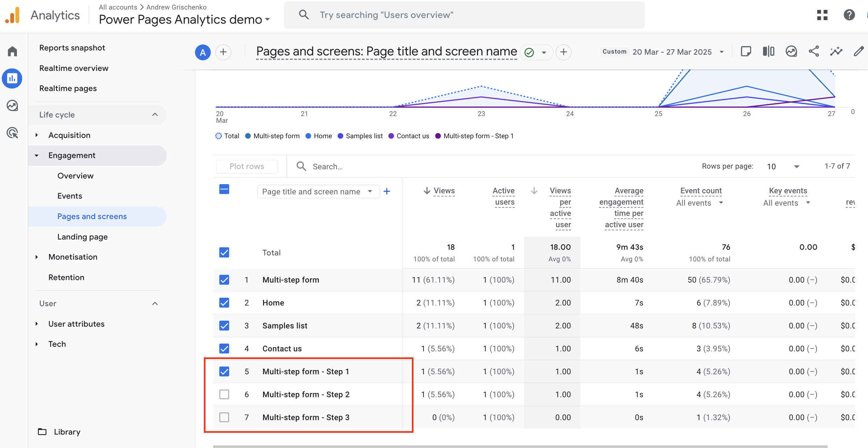Select the Reports icon in the left sidebar

(12, 78)
